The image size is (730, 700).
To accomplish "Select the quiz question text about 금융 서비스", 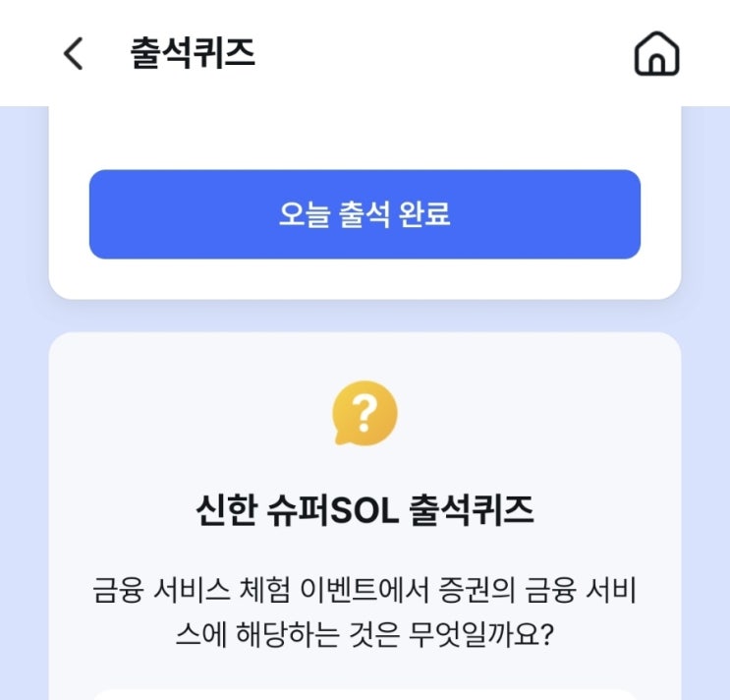I will [x=365, y=612].
